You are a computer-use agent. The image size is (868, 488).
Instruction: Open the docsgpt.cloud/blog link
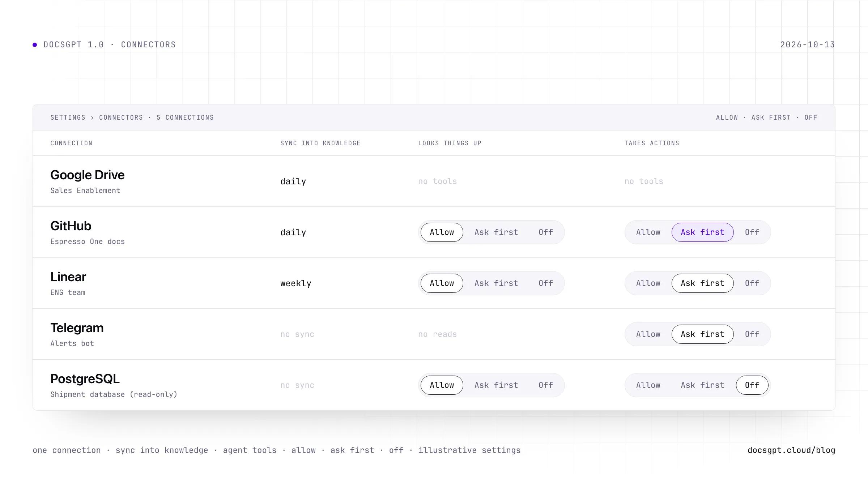(791, 450)
